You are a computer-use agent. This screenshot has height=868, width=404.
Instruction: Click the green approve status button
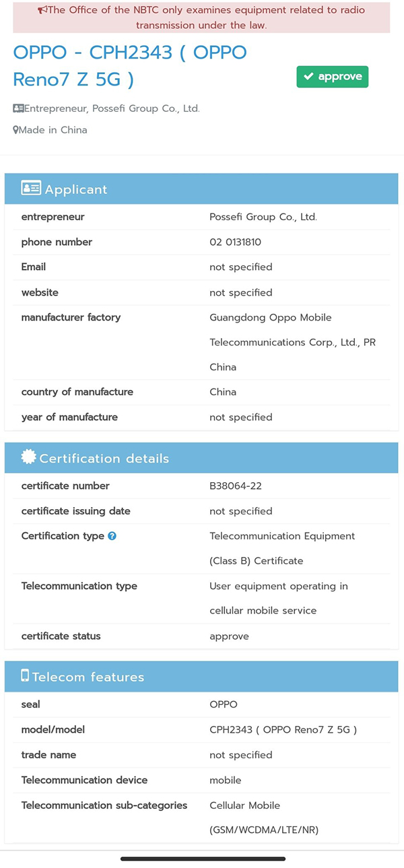click(x=332, y=77)
